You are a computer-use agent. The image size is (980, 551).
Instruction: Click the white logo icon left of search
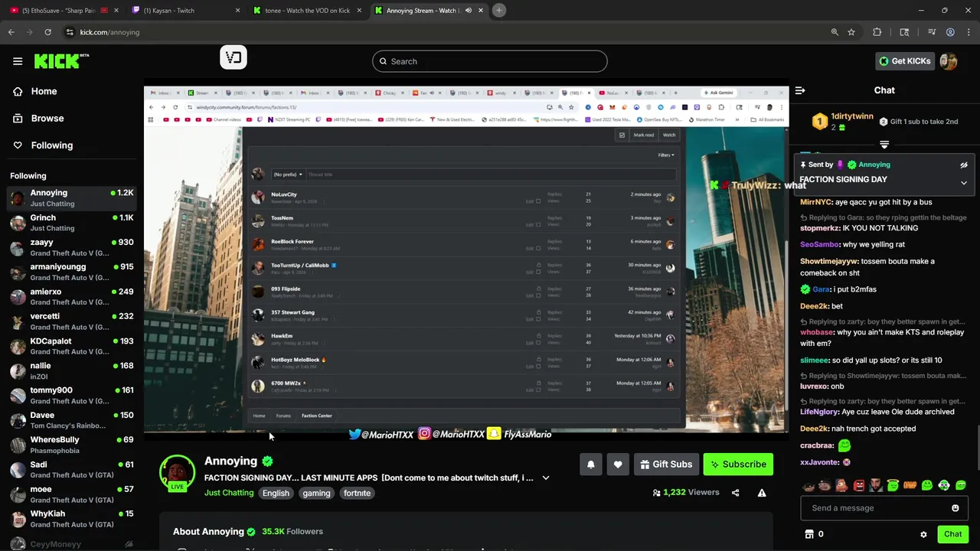tap(234, 57)
